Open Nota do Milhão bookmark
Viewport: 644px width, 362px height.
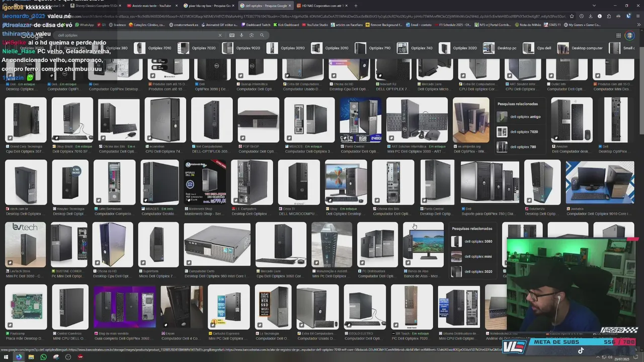[527, 25]
